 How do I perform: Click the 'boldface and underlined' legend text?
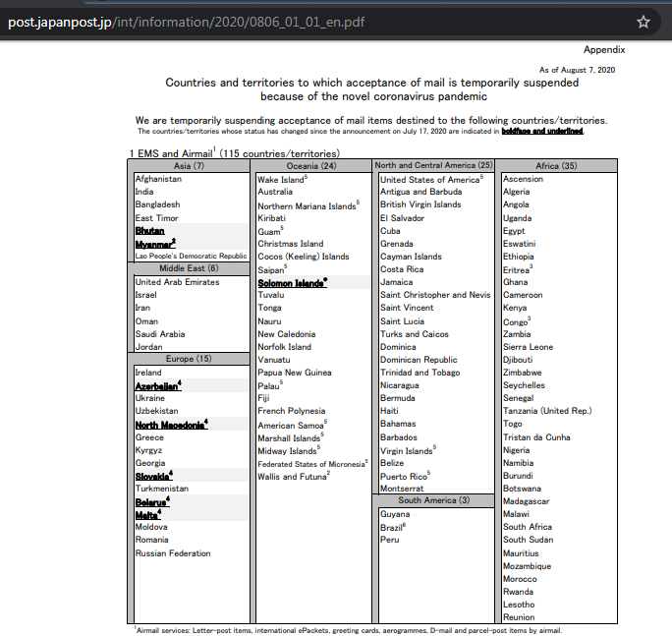[x=542, y=132]
